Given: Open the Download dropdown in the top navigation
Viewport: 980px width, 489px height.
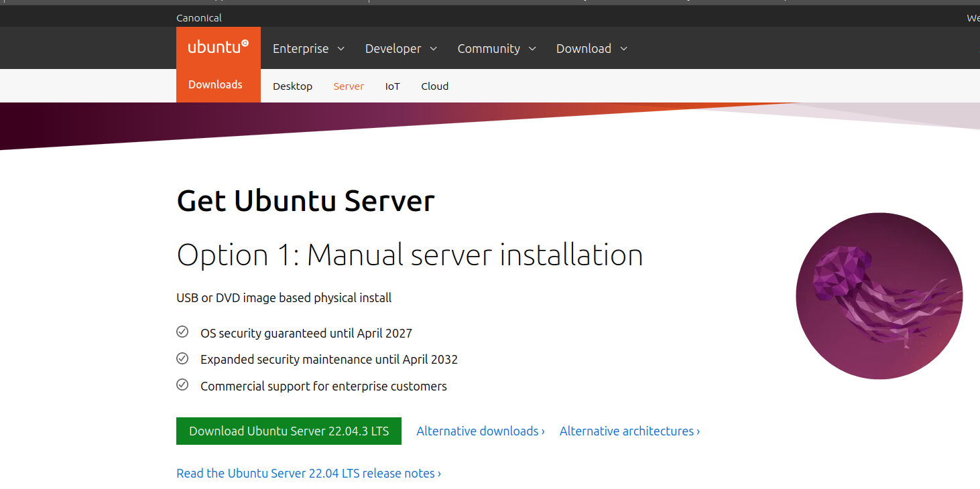Looking at the screenshot, I should [592, 48].
